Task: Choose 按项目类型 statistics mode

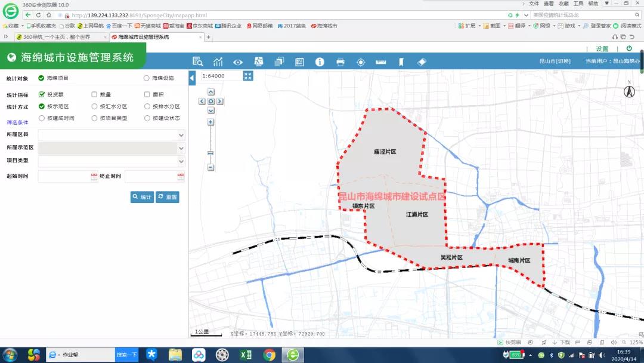Action: click(94, 118)
